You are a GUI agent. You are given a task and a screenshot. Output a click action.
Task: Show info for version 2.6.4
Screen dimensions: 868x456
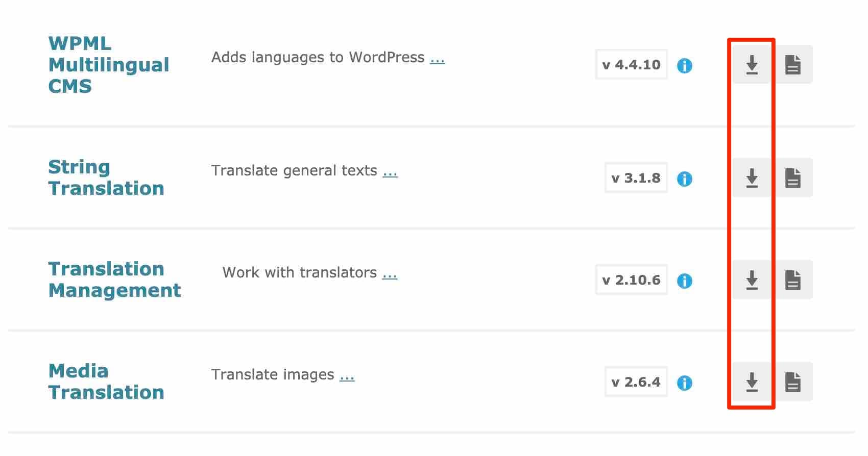tap(685, 383)
